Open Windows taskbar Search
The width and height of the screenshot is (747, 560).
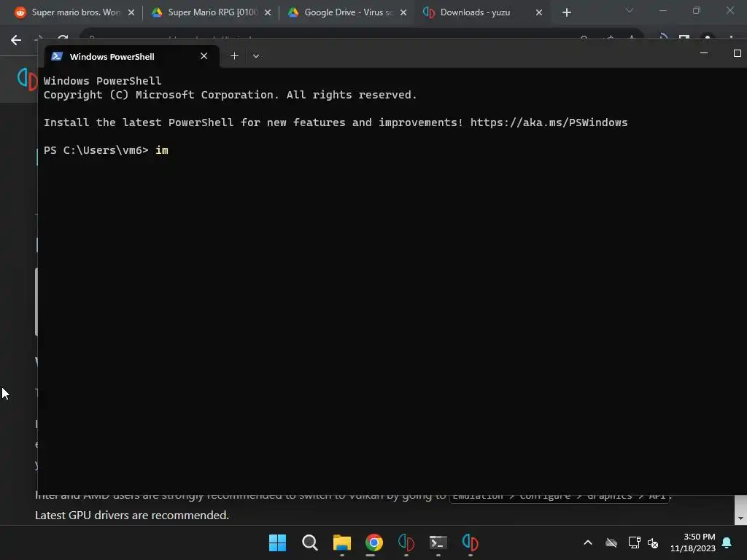pyautogui.click(x=309, y=542)
